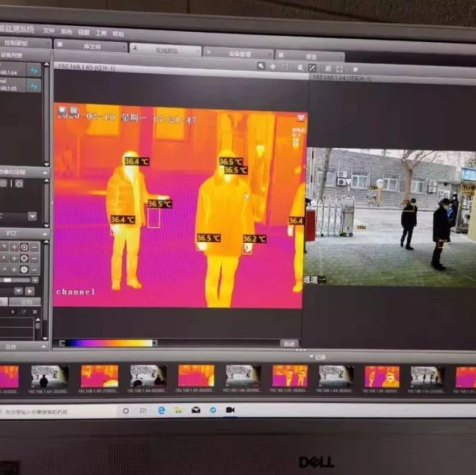Click PTZ iris plus button

point(14,270)
